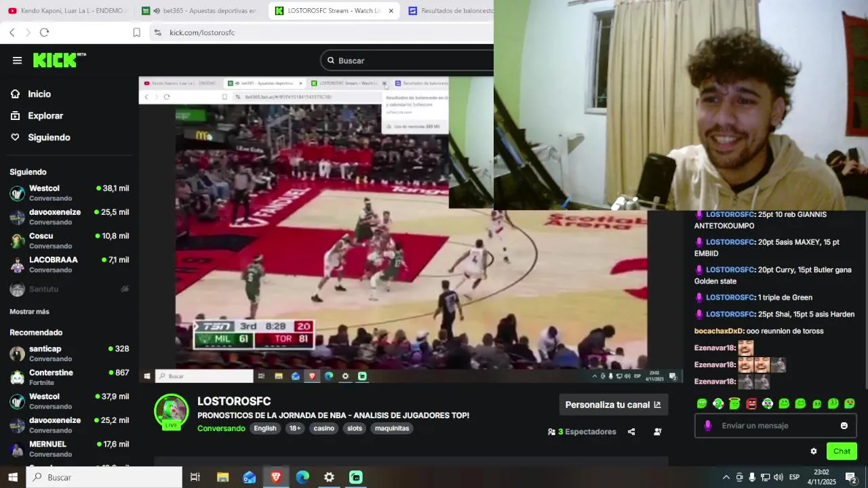Image resolution: width=868 pixels, height=488 pixels.
Task: Select the maquinitas tag
Action: click(392, 428)
